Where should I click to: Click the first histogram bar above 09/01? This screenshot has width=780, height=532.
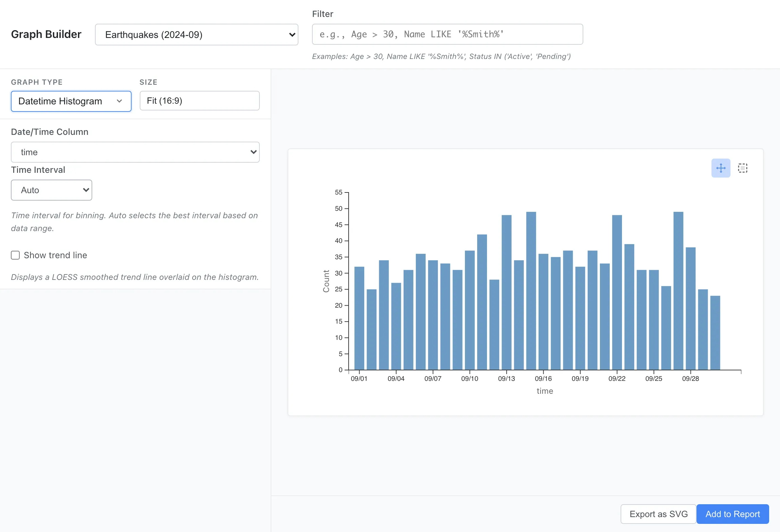[359, 319]
